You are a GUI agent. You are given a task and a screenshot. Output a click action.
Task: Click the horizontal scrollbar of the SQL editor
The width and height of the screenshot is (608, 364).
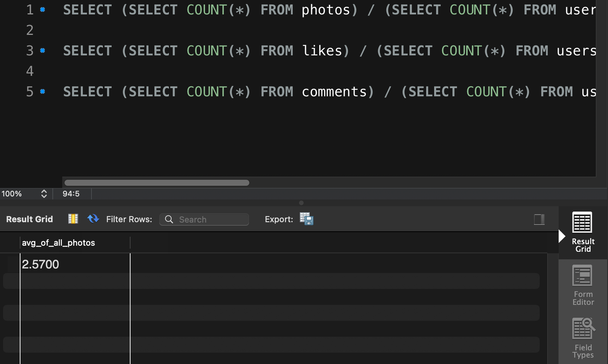click(x=157, y=183)
